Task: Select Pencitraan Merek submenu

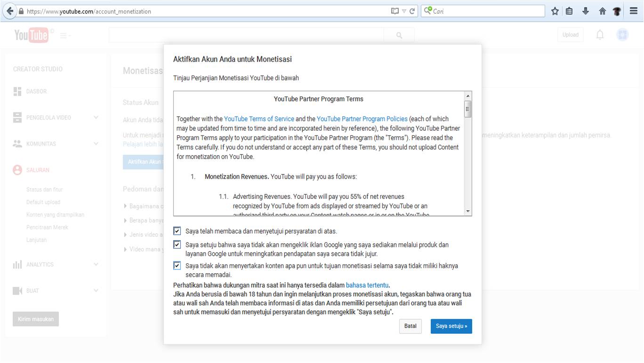Action: coord(47,228)
